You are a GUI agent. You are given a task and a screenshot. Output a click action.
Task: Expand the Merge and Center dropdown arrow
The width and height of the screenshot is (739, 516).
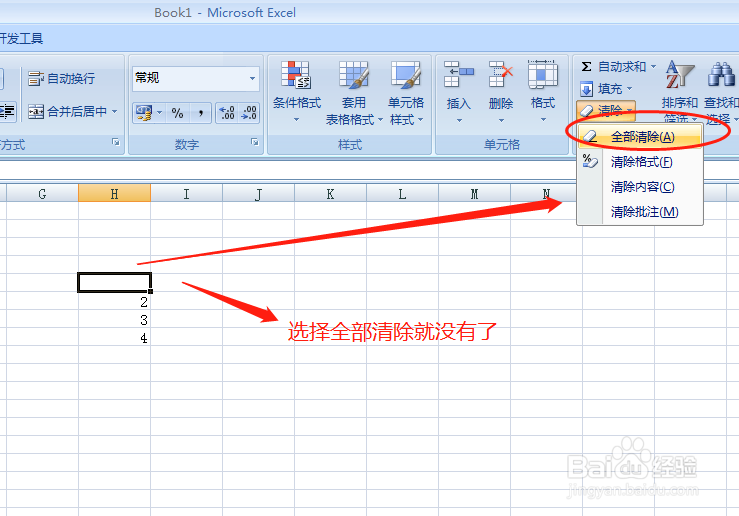click(114, 112)
